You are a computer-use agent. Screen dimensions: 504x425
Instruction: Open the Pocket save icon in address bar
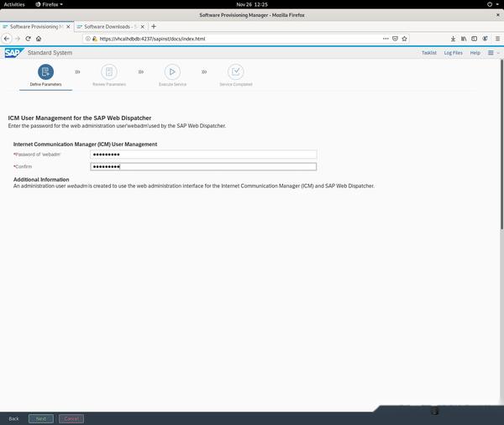point(395,39)
